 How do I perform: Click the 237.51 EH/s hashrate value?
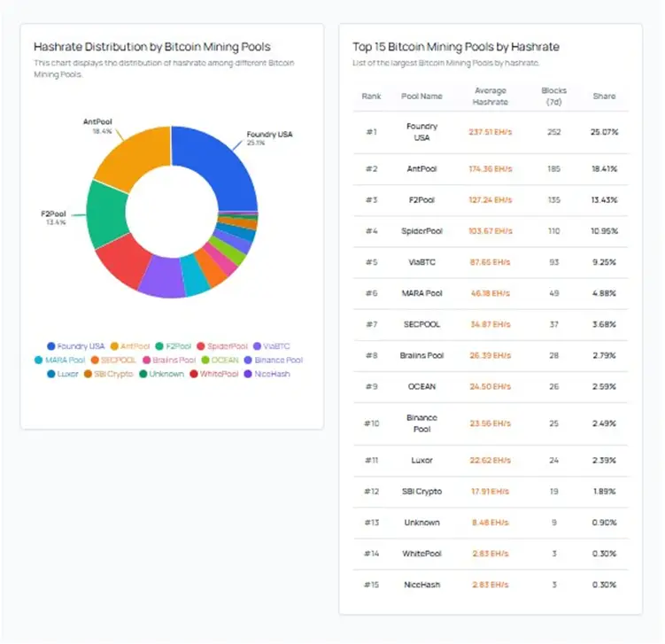point(491,132)
